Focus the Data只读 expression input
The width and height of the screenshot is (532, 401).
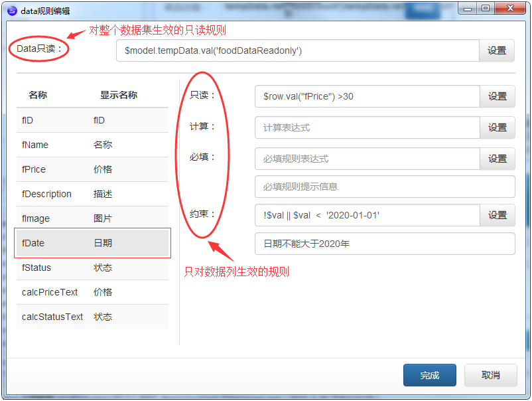[298, 50]
